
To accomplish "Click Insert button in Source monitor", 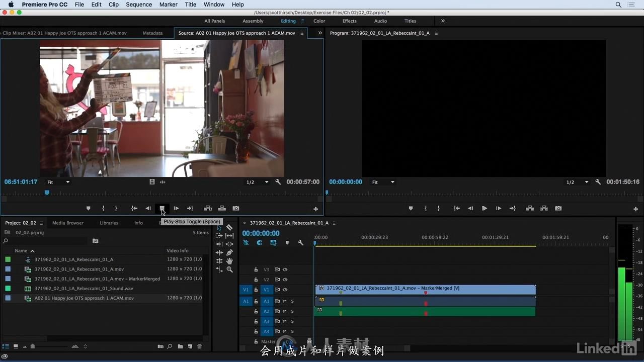I will pyautogui.click(x=208, y=208).
